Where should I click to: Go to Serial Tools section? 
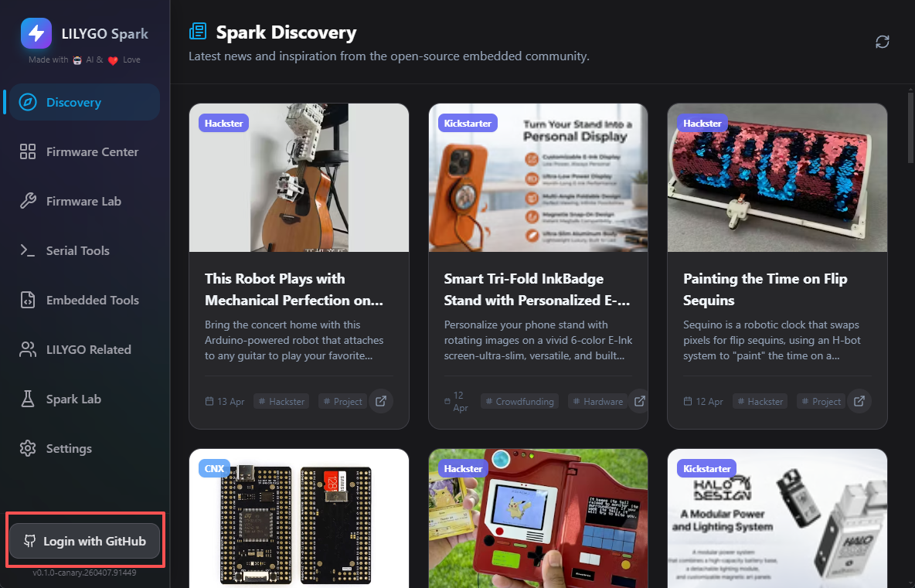coord(84,251)
